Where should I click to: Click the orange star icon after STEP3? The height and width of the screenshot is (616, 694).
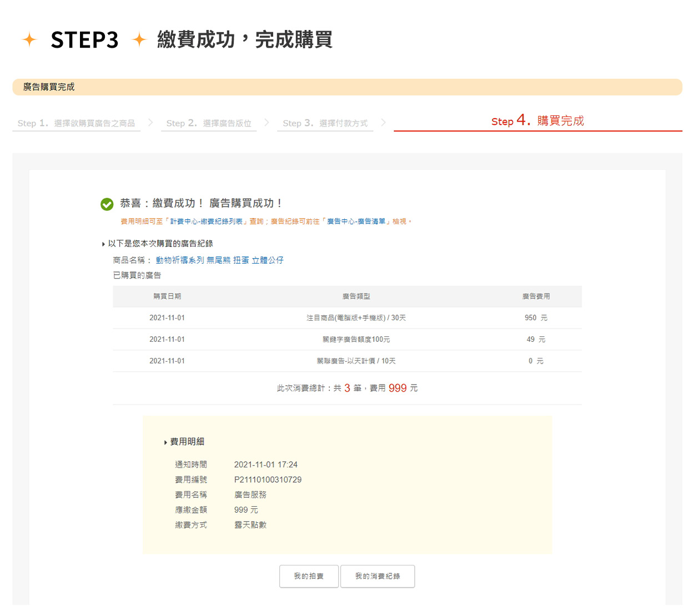coord(139,39)
